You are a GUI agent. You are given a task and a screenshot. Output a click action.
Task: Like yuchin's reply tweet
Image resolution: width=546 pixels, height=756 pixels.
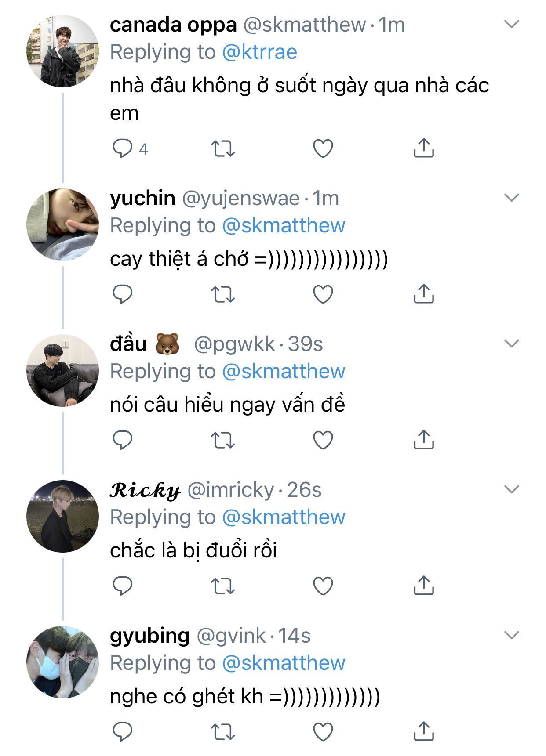(x=323, y=294)
